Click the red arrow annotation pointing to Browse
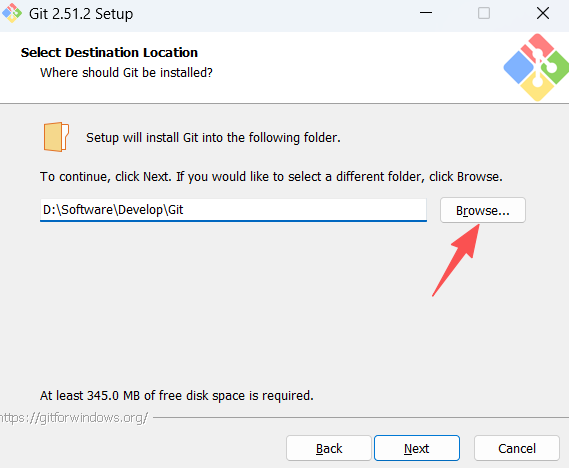This screenshot has height=468, width=569. (x=456, y=260)
